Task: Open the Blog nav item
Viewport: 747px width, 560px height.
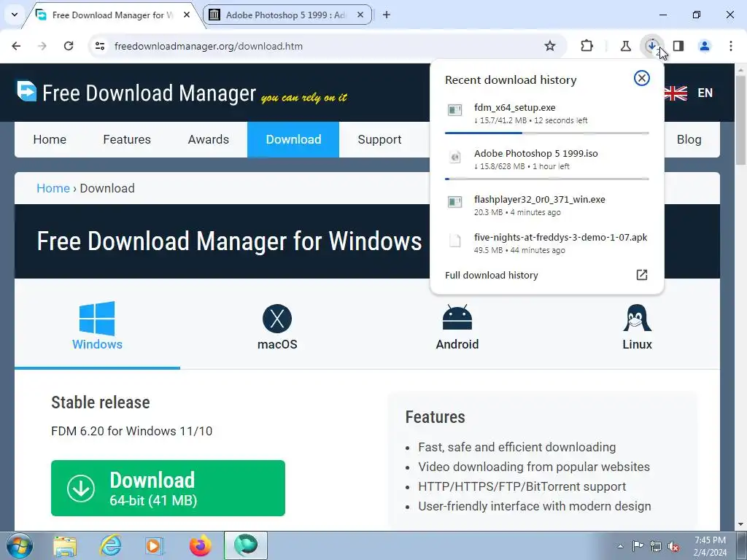Action: coord(689,139)
